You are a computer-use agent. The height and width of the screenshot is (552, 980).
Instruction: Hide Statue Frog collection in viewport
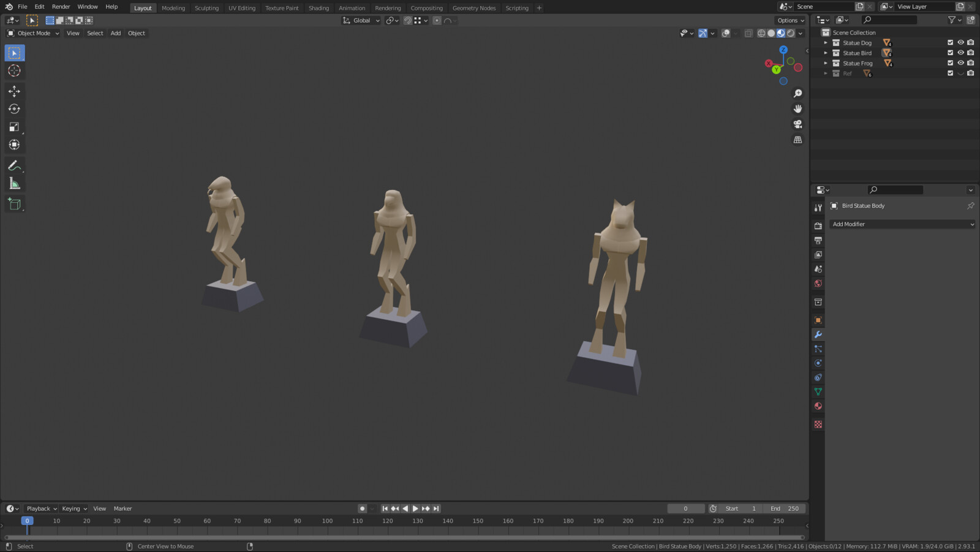pyautogui.click(x=960, y=63)
